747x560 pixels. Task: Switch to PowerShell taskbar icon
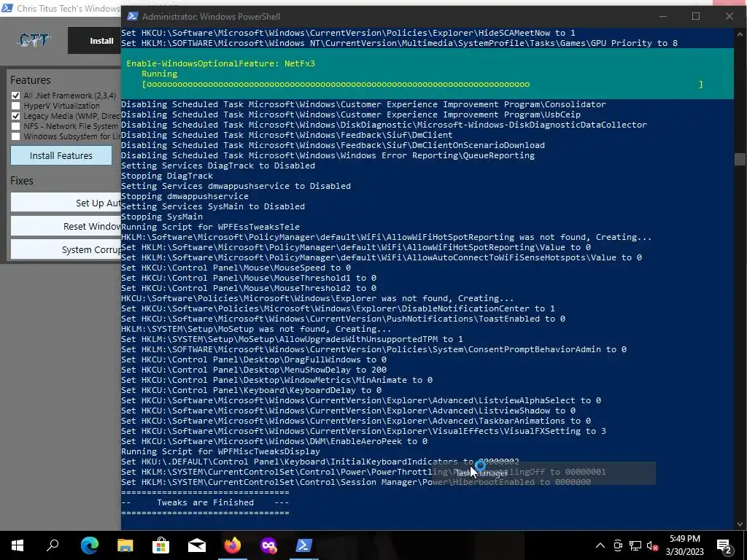[x=304, y=545]
